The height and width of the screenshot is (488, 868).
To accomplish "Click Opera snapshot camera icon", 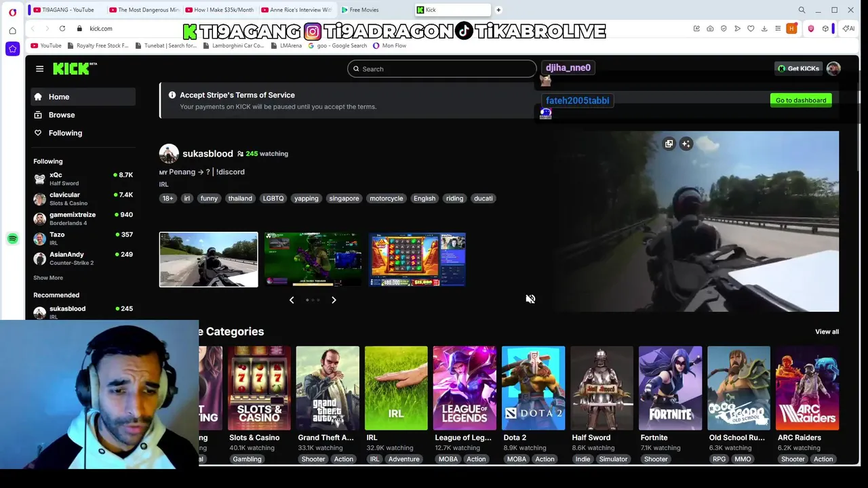I will 710,28.
